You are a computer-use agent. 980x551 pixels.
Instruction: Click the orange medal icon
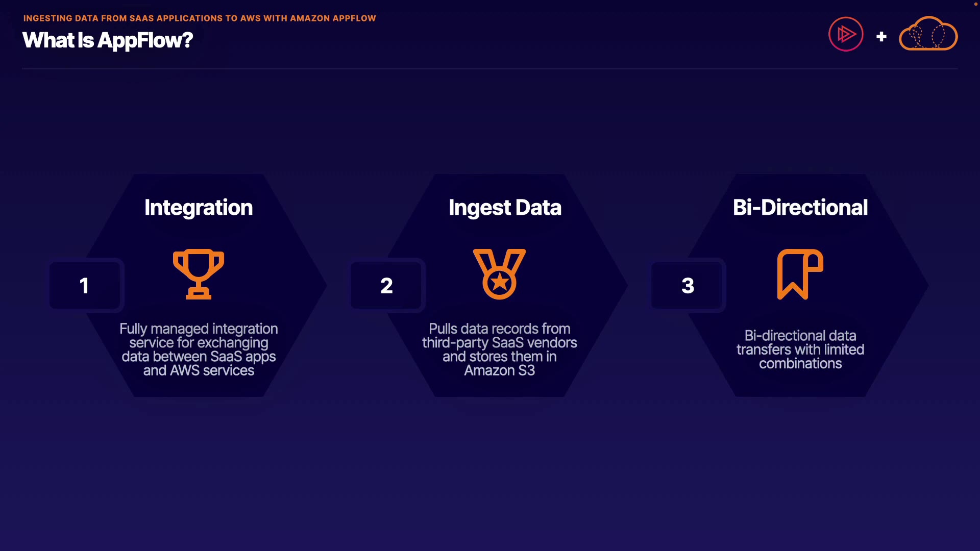coord(499,274)
